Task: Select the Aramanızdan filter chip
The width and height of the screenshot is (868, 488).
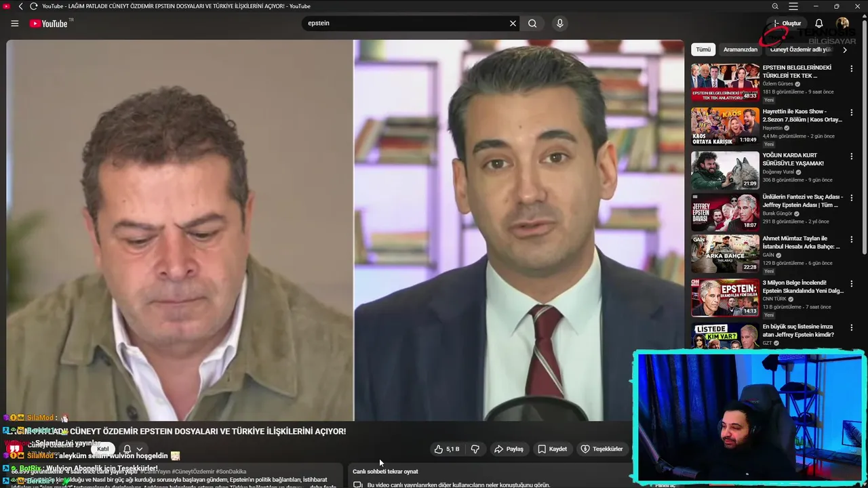Action: (741, 49)
